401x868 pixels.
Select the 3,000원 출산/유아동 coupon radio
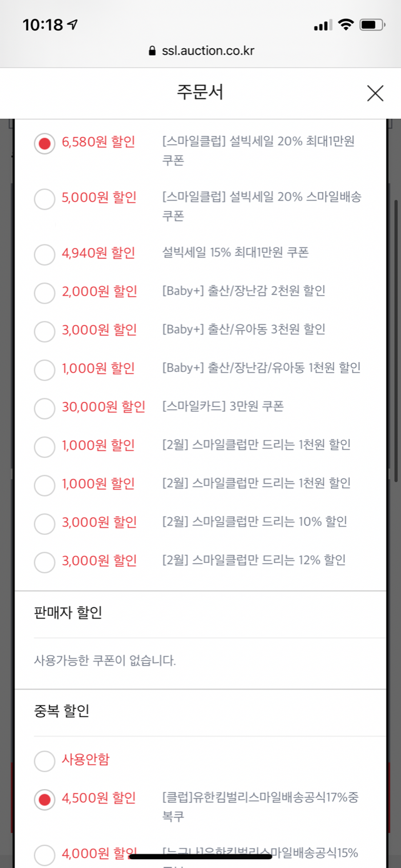pyautogui.click(x=44, y=331)
